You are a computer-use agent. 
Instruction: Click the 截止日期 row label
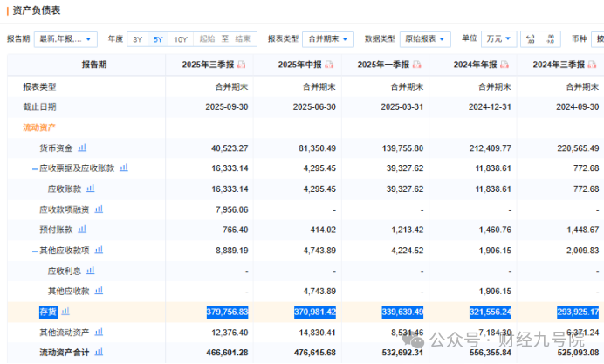(39, 107)
